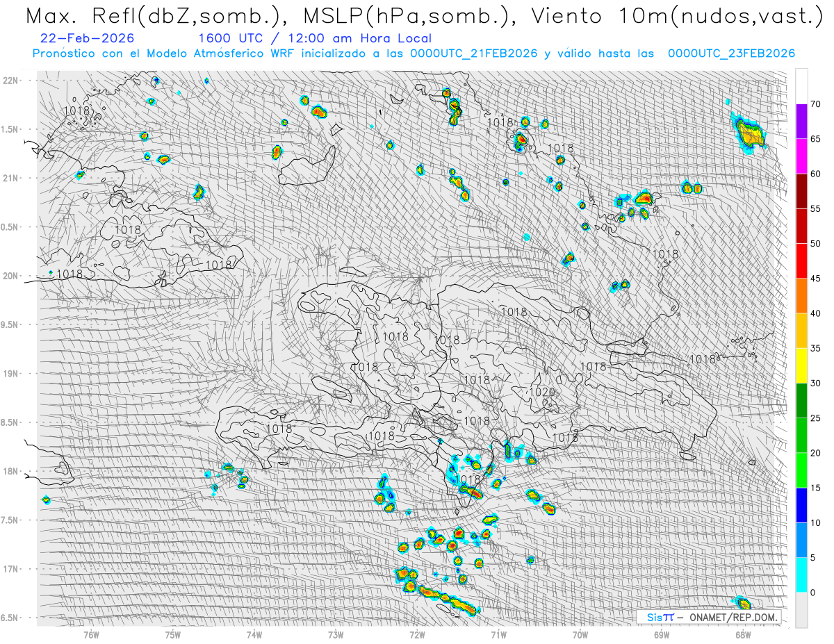The width and height of the screenshot is (834, 644).
Task: Click the '70' value on the colorbar
Action: point(815,104)
